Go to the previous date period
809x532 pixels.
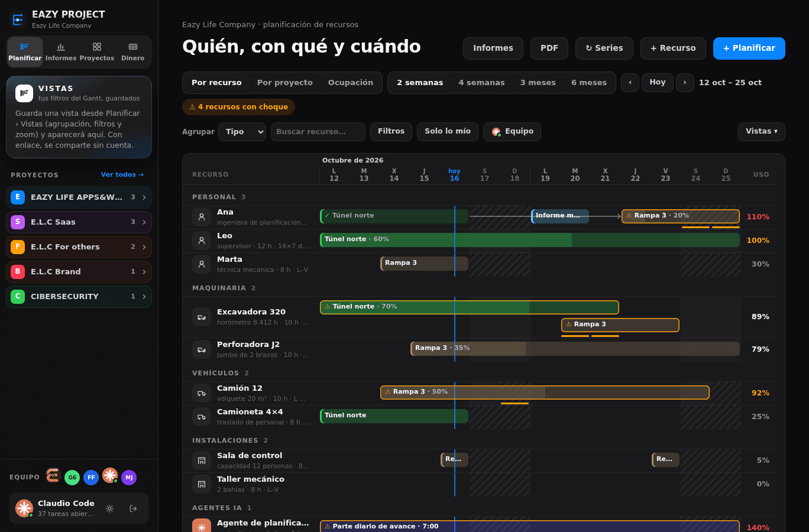630,83
